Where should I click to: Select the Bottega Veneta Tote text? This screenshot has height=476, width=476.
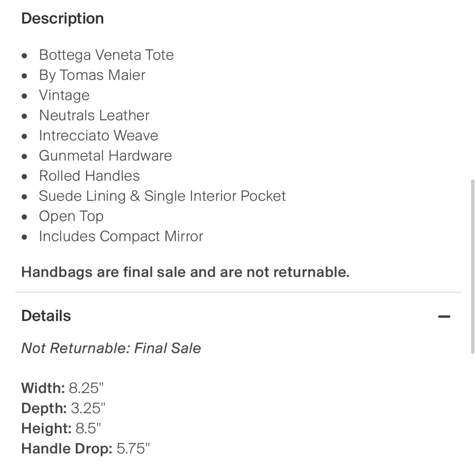[106, 55]
